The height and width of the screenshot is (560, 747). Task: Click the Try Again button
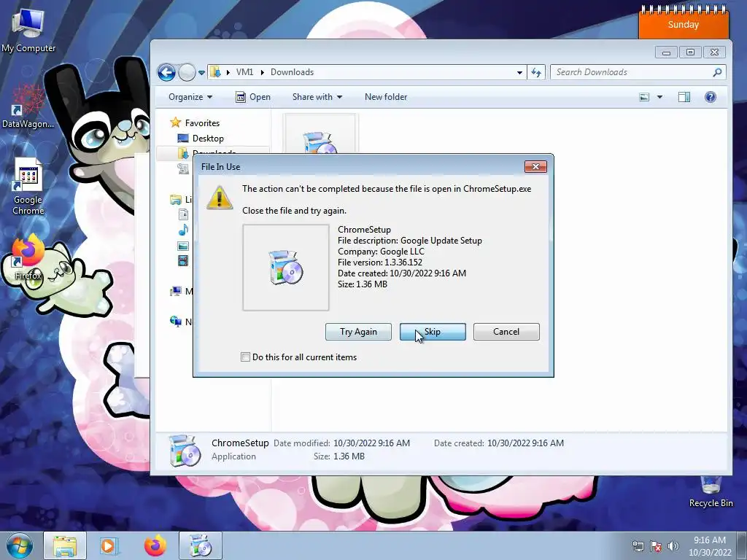coord(358,332)
